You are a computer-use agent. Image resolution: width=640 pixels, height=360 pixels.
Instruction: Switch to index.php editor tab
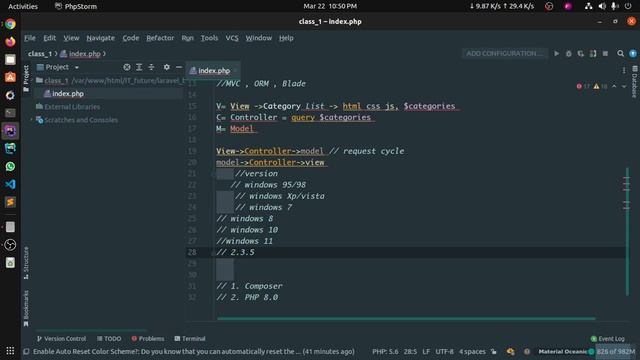tap(213, 71)
